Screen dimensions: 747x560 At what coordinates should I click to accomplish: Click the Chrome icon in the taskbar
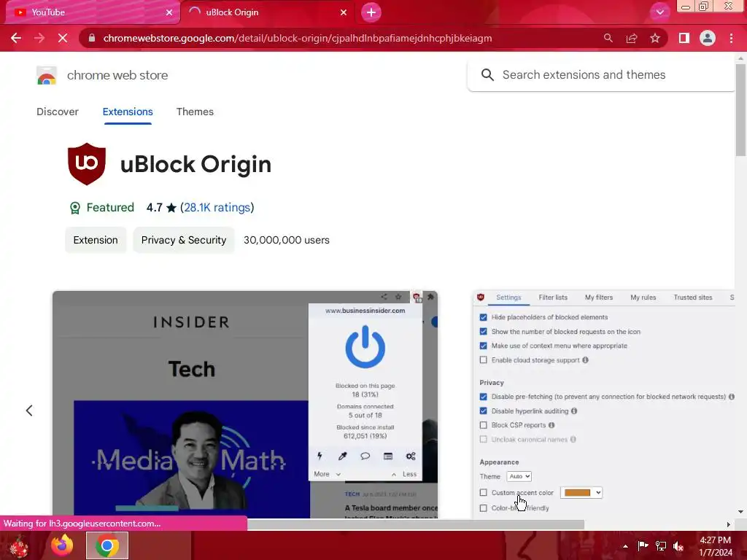coord(107,545)
